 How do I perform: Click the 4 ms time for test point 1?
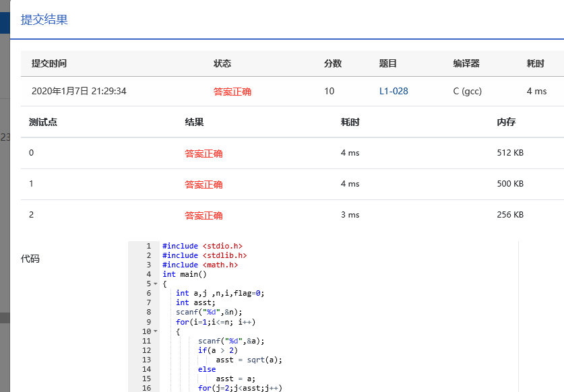(x=350, y=184)
